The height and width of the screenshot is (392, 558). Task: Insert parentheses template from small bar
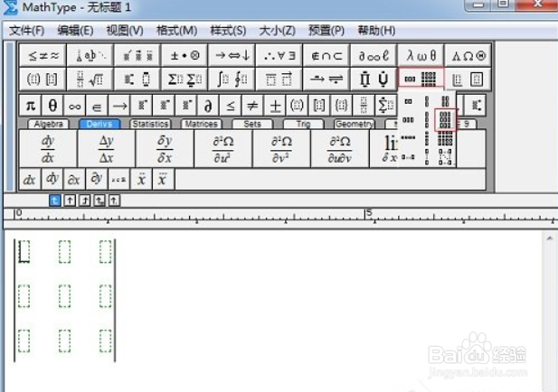297,106
